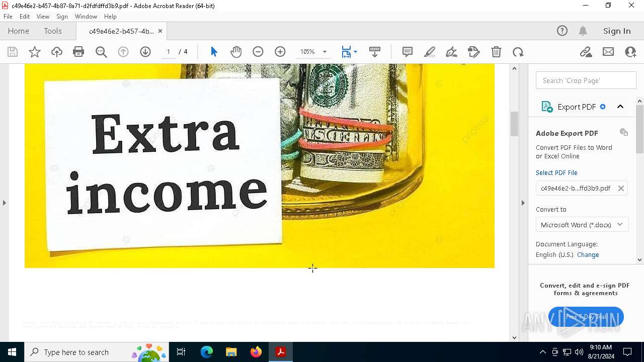
Task: Click the taskbar search box
Action: click(96, 352)
